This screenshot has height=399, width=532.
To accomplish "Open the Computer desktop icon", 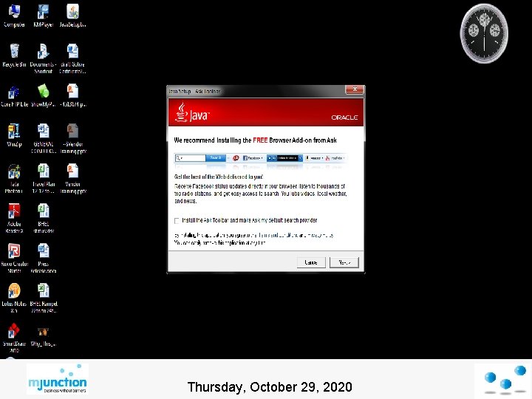I will pos(14,16).
